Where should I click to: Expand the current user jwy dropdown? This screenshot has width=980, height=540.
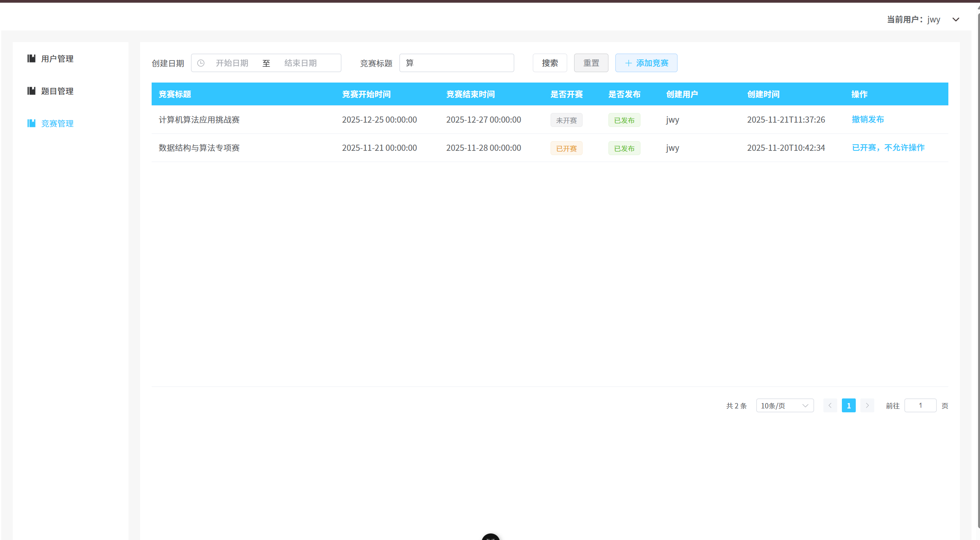click(x=956, y=20)
